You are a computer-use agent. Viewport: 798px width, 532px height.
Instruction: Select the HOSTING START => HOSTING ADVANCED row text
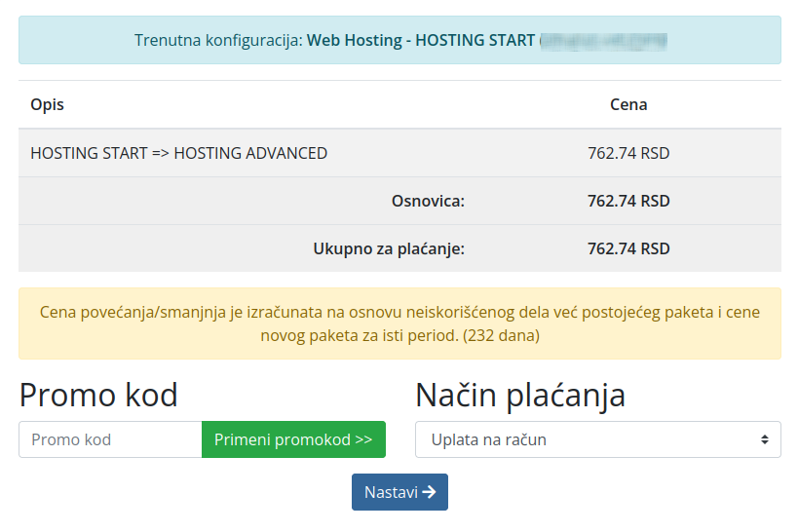click(x=179, y=153)
